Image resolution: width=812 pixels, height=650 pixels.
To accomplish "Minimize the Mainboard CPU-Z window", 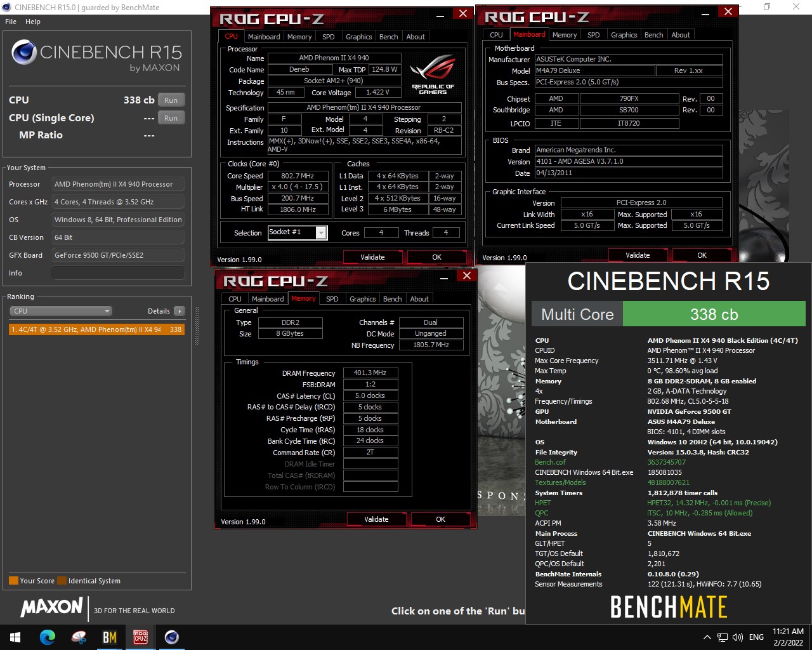I will click(705, 13).
